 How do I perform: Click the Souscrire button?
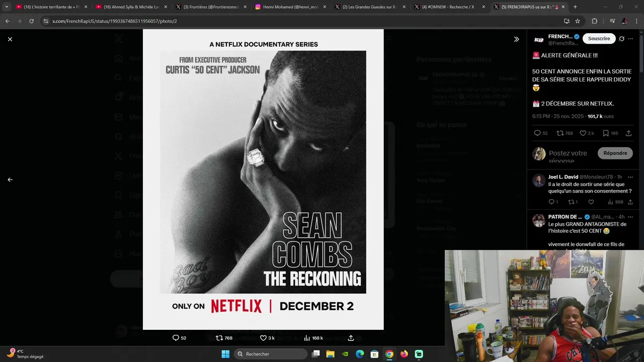pyautogui.click(x=599, y=39)
